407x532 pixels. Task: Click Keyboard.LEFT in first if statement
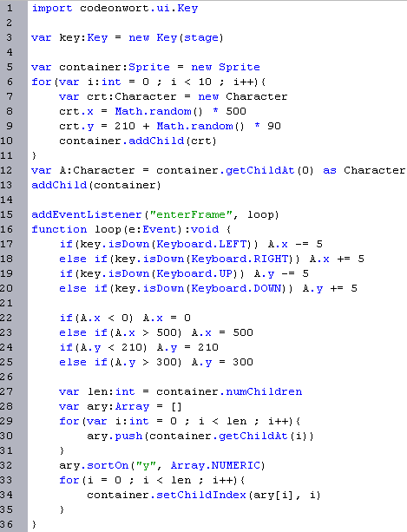(201, 244)
